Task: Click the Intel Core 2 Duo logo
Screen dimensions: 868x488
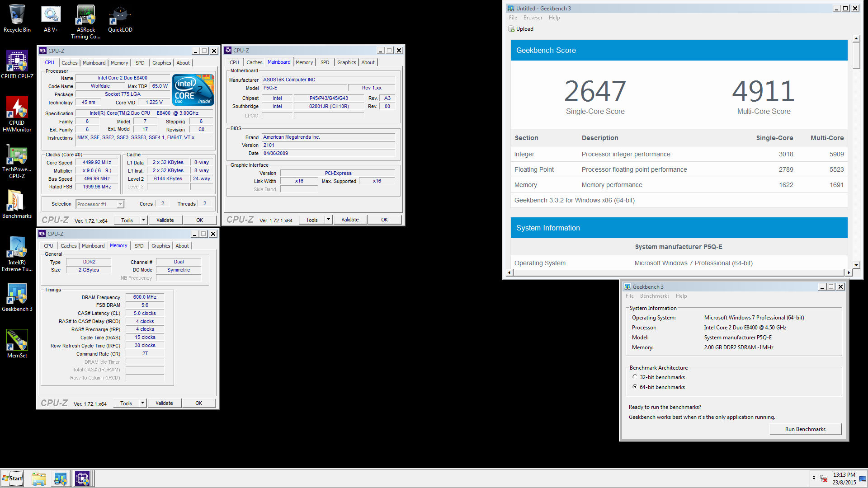Action: (193, 90)
